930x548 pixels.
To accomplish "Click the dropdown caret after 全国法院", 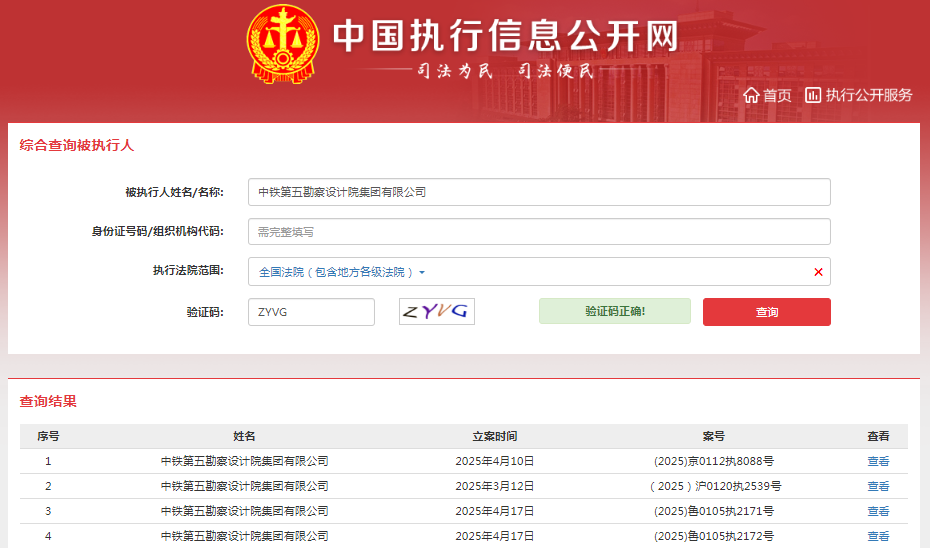I will 422,273.
